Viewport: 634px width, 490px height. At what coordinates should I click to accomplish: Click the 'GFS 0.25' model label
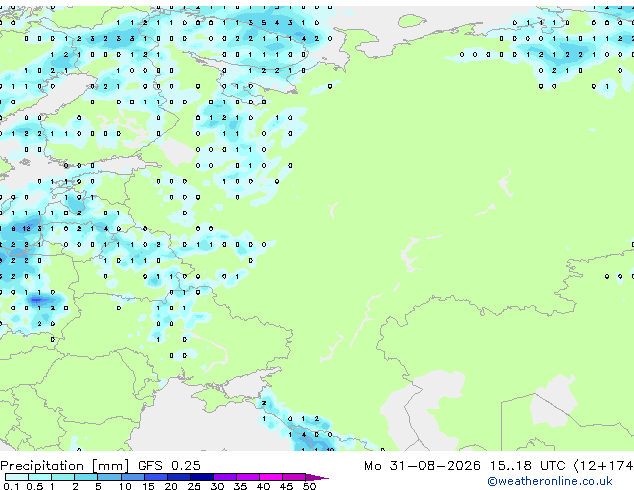(169, 466)
